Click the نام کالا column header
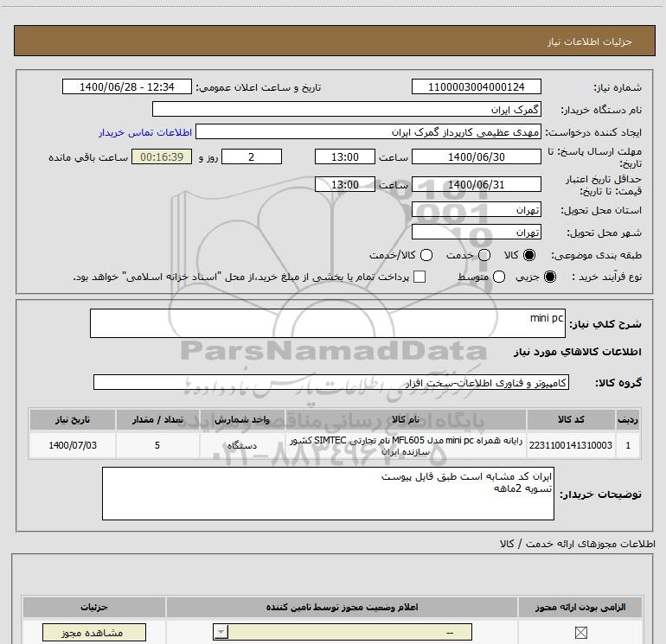The image size is (666, 644). 406,420
